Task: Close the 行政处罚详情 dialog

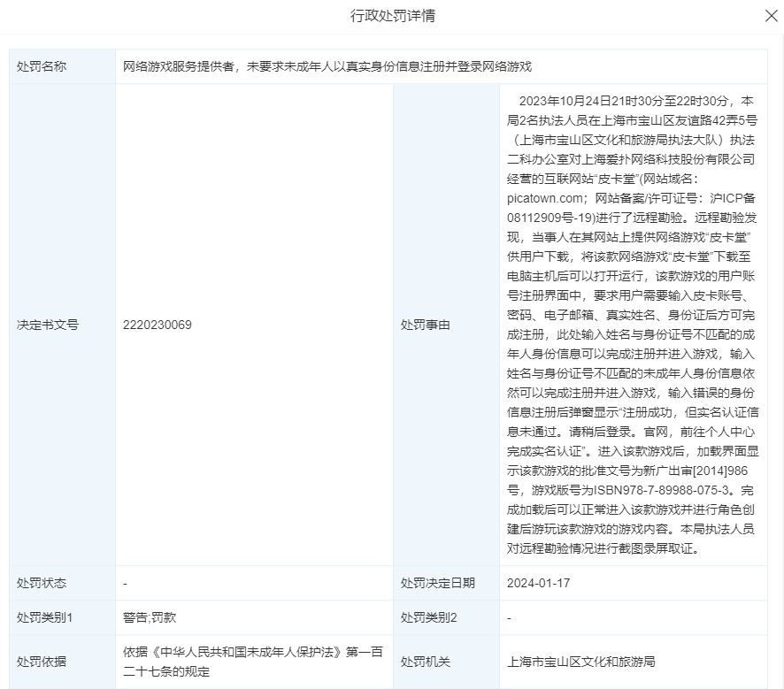Action: (x=772, y=16)
